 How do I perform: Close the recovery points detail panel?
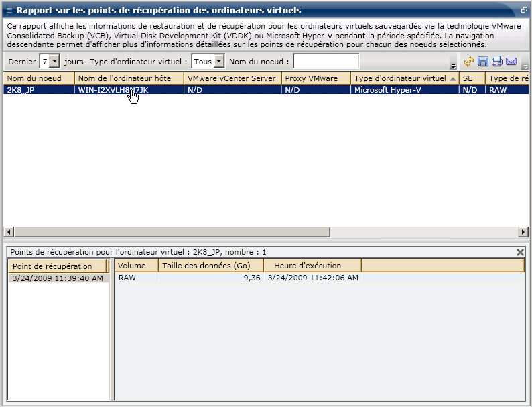[520, 252]
